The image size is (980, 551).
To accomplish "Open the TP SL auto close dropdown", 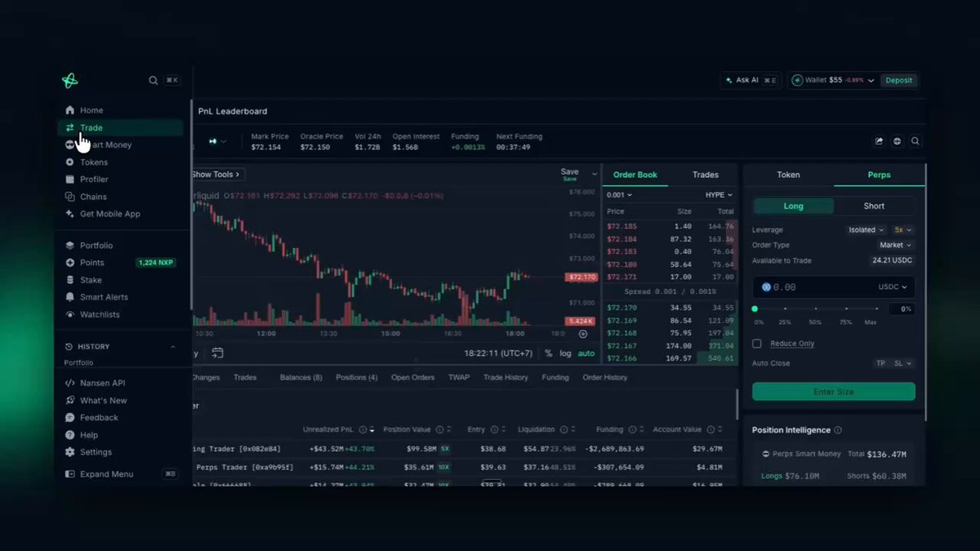I will click(x=894, y=363).
